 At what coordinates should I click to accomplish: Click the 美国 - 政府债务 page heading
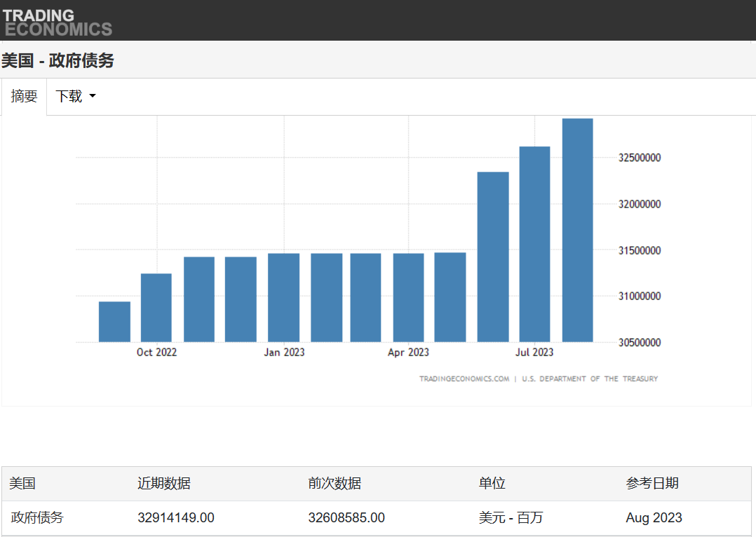(58, 61)
